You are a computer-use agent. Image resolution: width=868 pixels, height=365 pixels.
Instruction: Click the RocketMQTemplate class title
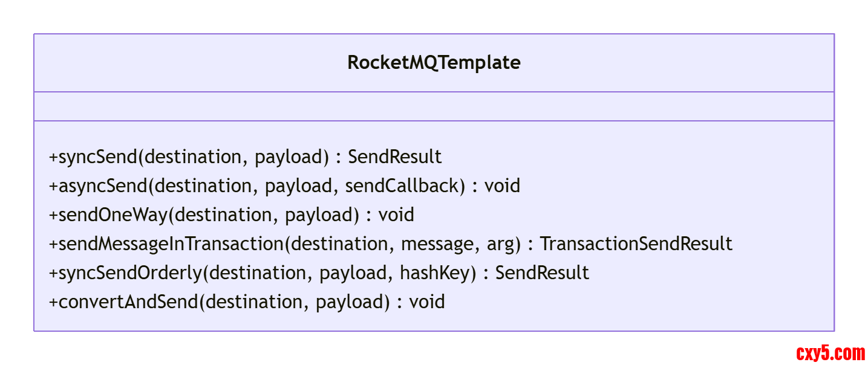pos(434,63)
